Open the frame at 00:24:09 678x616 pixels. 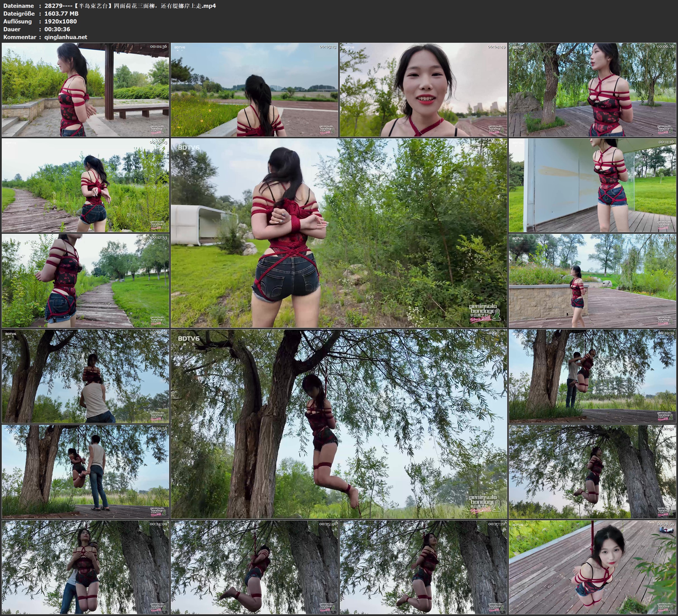pos(85,567)
